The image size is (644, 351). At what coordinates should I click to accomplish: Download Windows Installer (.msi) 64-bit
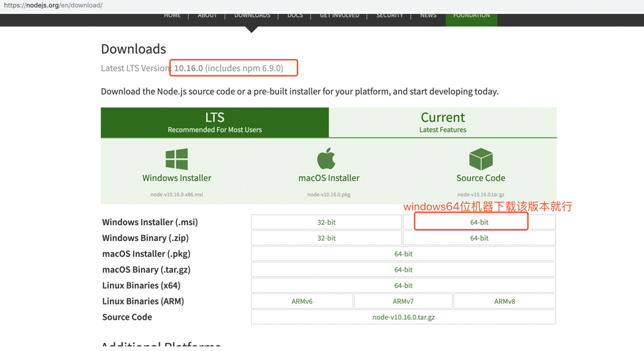[479, 222]
